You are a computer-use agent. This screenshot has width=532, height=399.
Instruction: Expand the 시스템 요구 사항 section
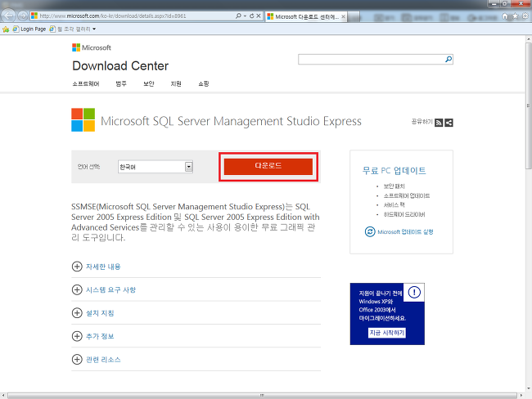[x=104, y=289]
